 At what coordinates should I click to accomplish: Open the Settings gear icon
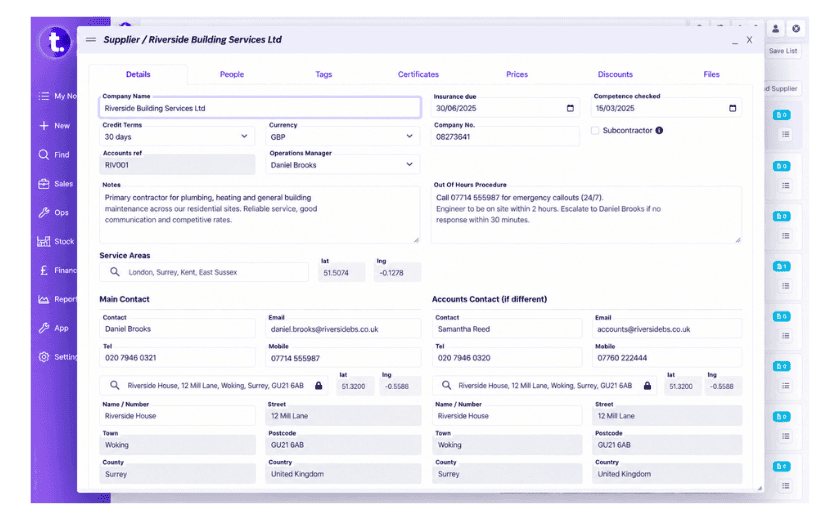click(44, 357)
